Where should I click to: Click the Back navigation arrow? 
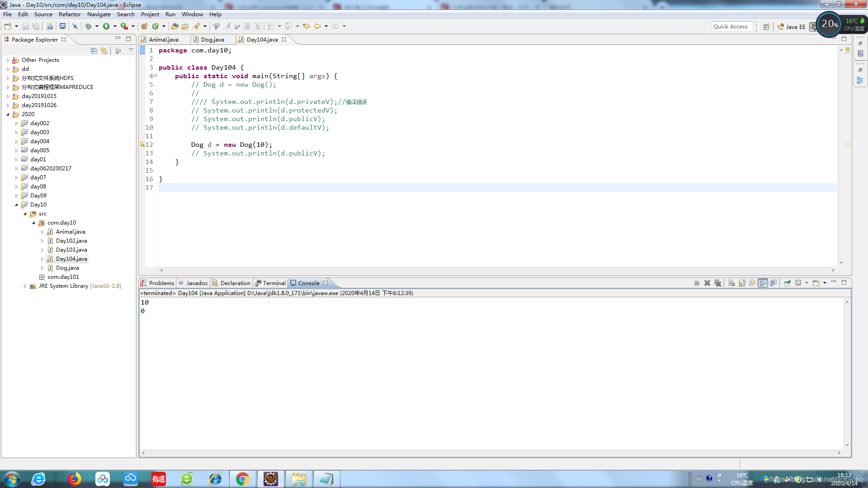click(x=317, y=26)
